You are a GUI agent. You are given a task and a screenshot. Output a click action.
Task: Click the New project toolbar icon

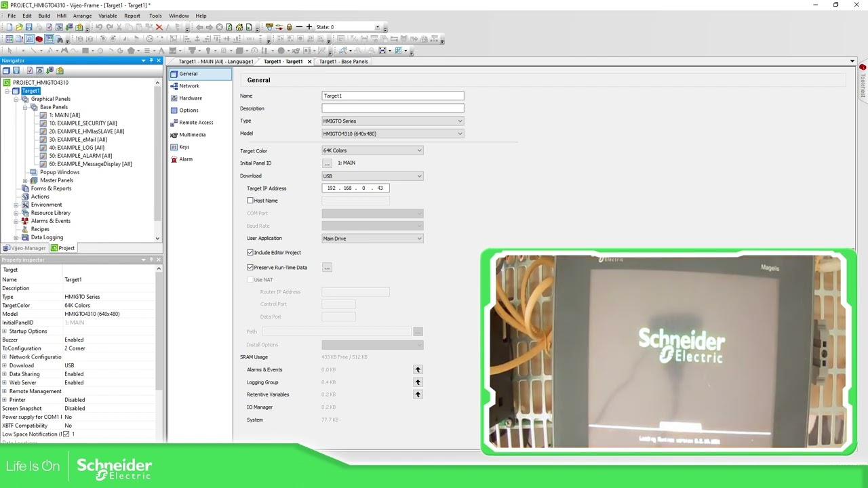tap(9, 27)
